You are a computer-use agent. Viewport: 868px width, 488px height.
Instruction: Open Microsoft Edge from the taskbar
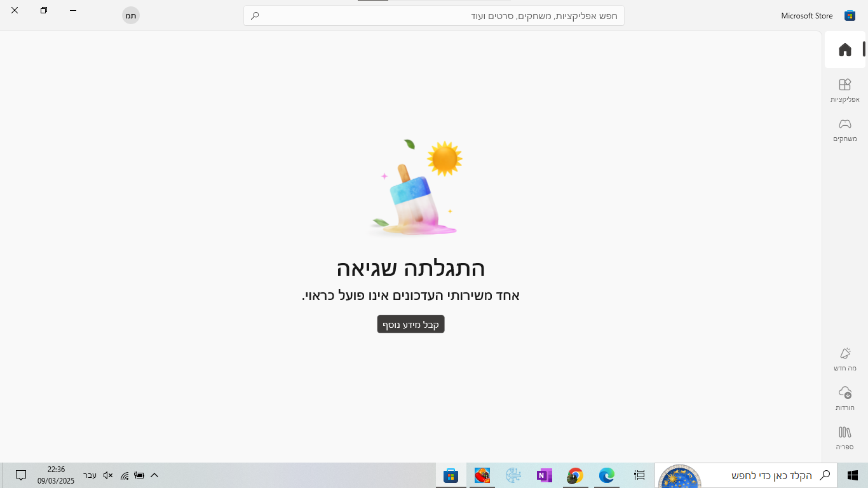pyautogui.click(x=607, y=475)
